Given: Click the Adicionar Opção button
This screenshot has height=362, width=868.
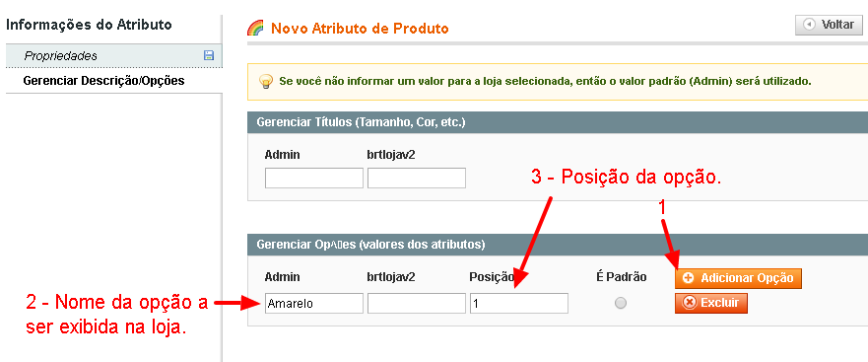Looking at the screenshot, I should tap(738, 278).
